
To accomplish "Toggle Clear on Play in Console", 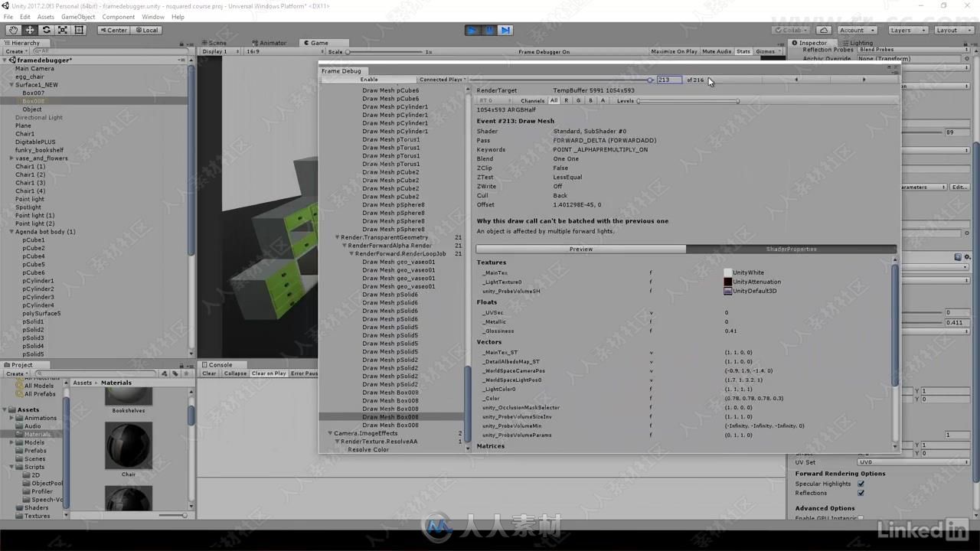I will point(269,373).
